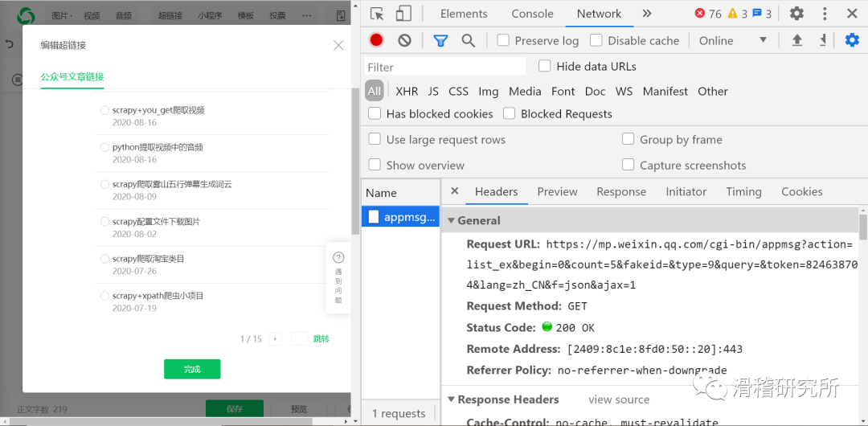Enable Show overview
This screenshot has height=426, width=868.
coord(375,165)
